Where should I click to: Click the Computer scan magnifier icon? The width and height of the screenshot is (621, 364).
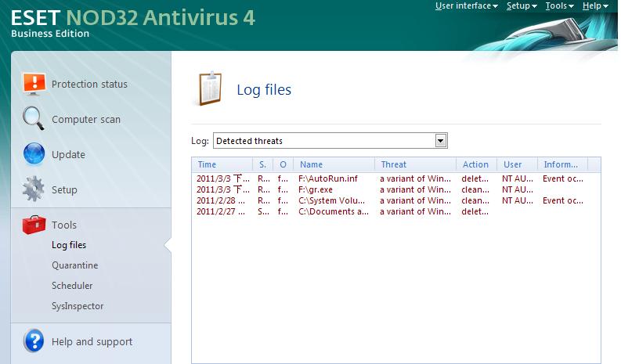click(33, 118)
